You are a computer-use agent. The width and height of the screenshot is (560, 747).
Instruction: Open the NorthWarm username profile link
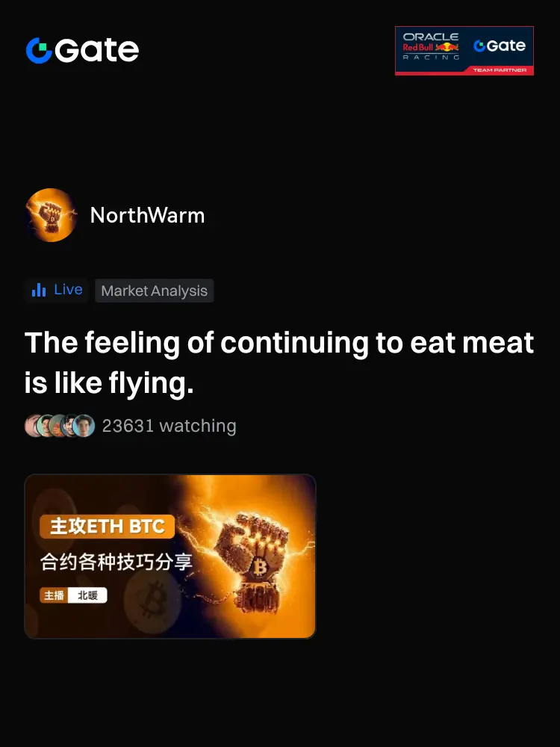(x=147, y=215)
